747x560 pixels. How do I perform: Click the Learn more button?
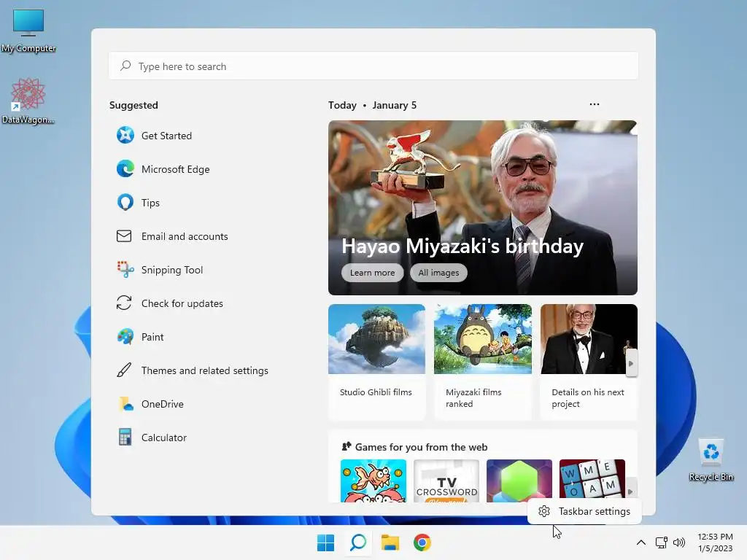pos(372,273)
